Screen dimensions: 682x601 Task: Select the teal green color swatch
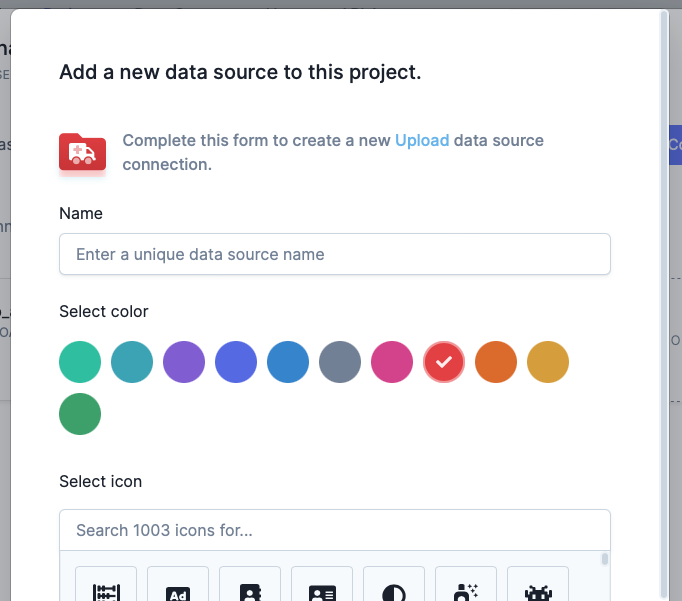80,362
